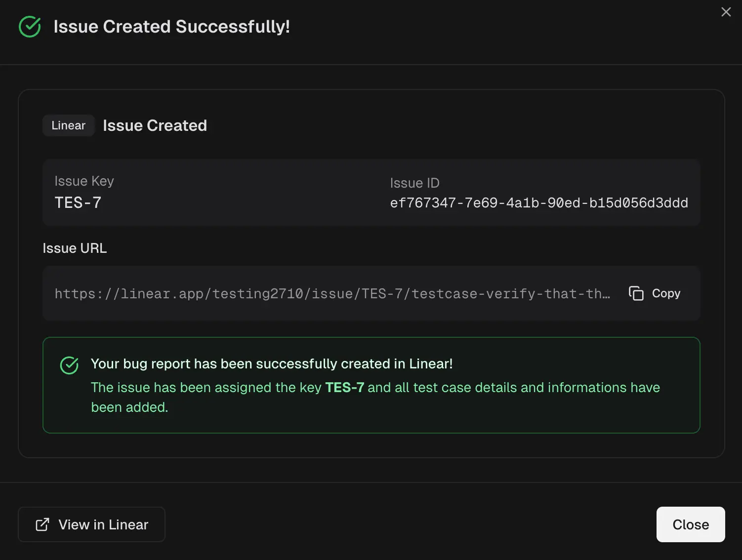742x560 pixels.
Task: Select the success circle icon beside Issue Created Successfully
Action: click(x=29, y=26)
